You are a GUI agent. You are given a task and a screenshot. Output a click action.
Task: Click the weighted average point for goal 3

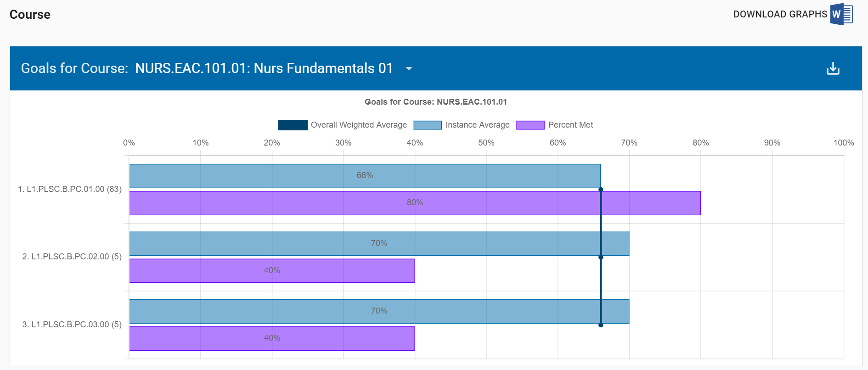pyautogui.click(x=600, y=325)
